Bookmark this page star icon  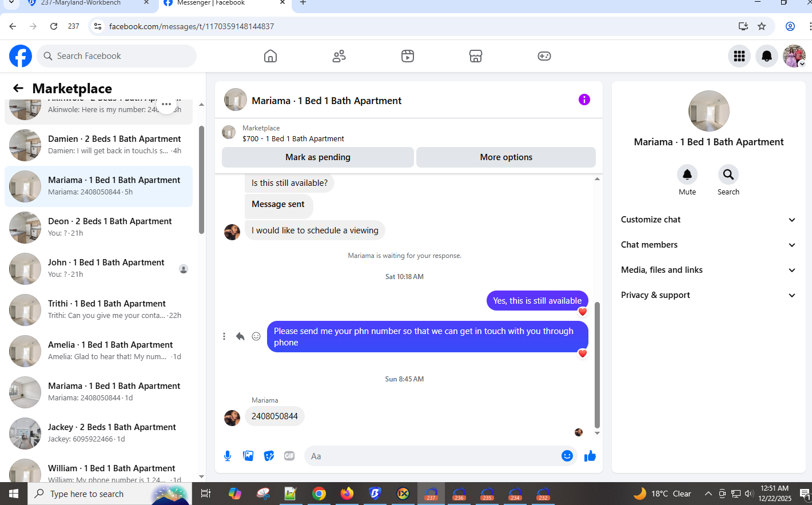(762, 26)
